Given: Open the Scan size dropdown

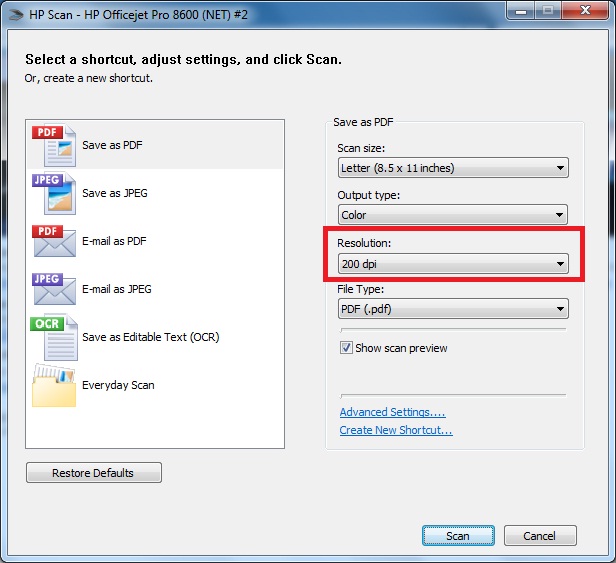Looking at the screenshot, I should tap(453, 168).
